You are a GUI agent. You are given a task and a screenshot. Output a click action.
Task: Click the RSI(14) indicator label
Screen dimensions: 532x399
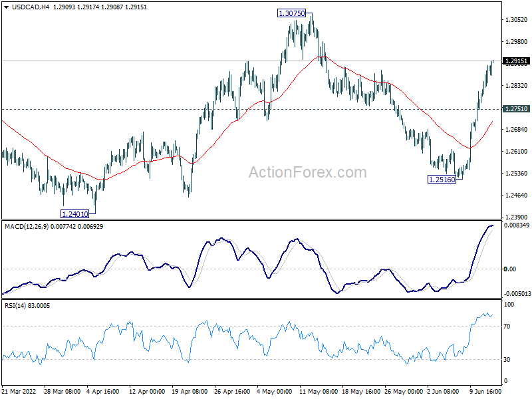[15, 306]
